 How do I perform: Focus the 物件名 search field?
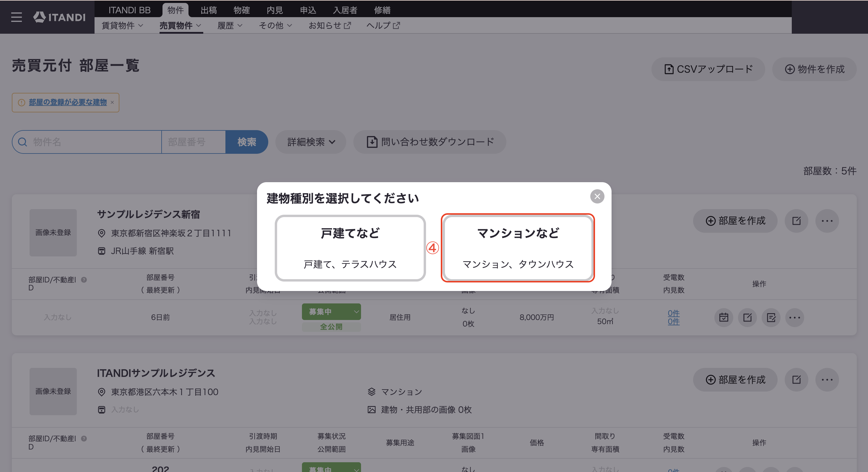pos(87,142)
